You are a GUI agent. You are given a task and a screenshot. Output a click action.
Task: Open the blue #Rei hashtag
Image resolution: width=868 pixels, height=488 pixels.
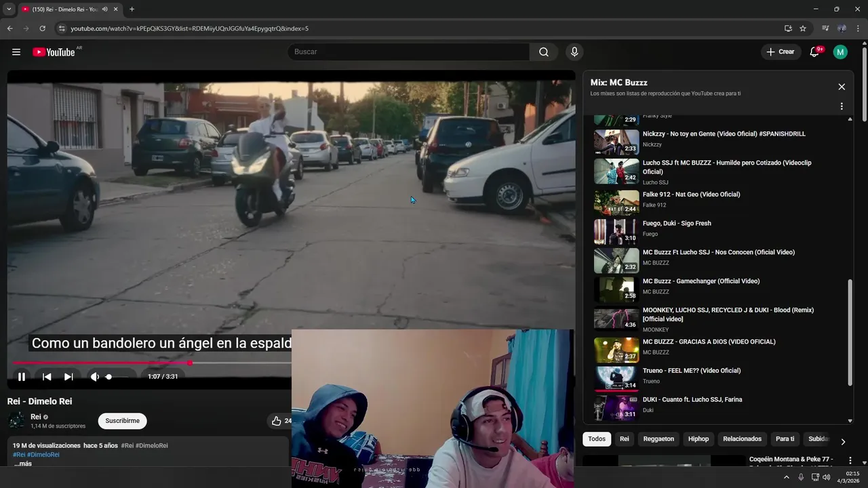[x=19, y=455]
